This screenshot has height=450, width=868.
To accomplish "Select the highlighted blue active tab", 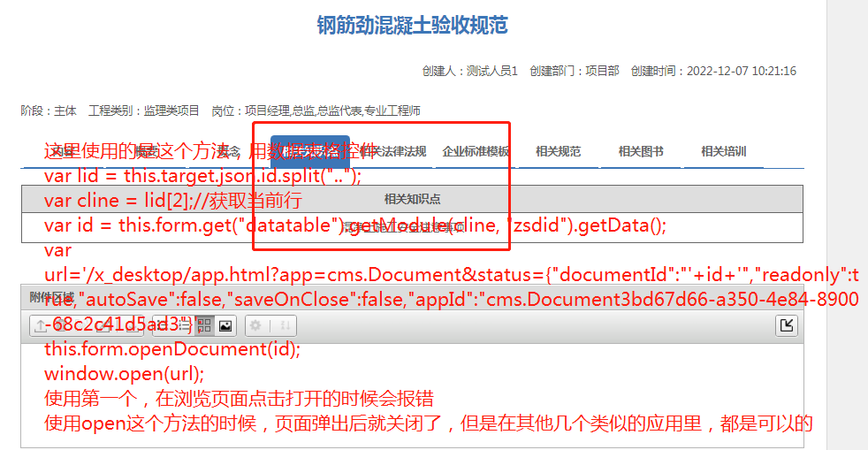I will (310, 152).
